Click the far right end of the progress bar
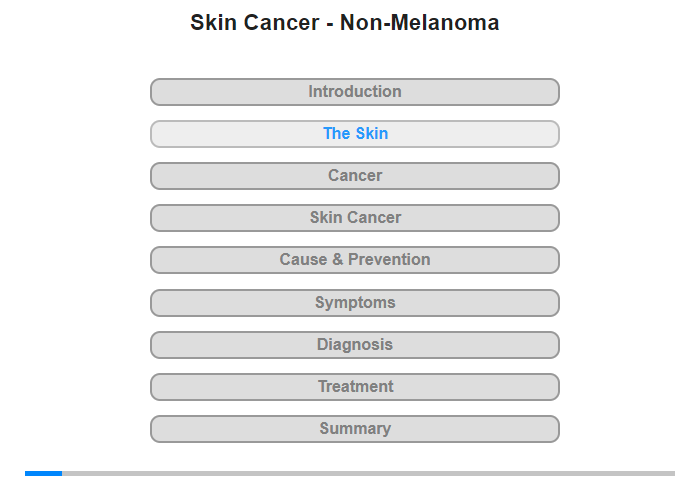Viewport: 700px width, 480px height. (672, 473)
